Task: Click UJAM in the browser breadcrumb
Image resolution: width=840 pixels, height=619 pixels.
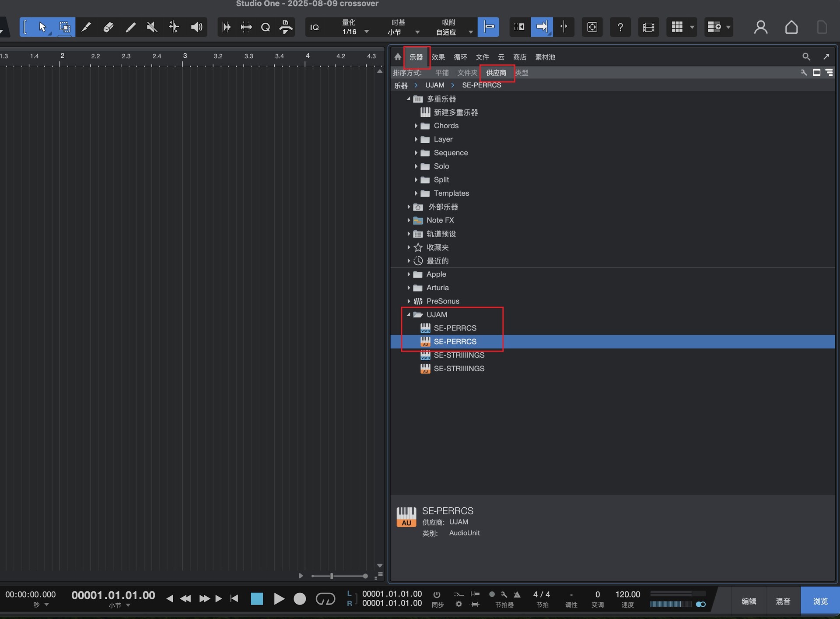Action: click(434, 85)
